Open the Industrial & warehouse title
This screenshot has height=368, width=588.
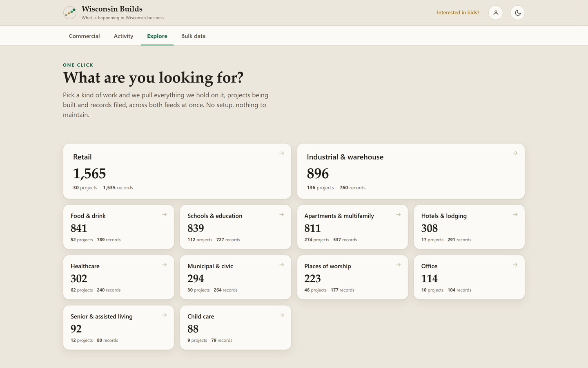(x=345, y=157)
